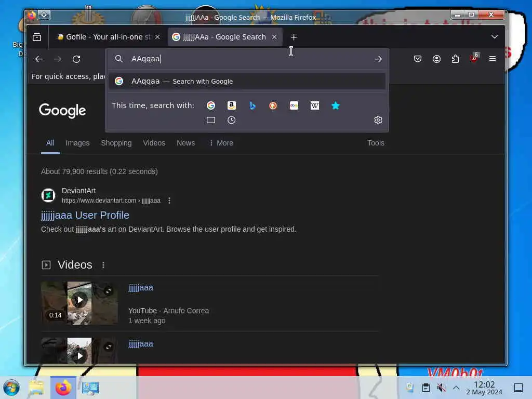Click the uBlock Origin extension badge
This screenshot has width=532, height=399.
tap(474, 58)
